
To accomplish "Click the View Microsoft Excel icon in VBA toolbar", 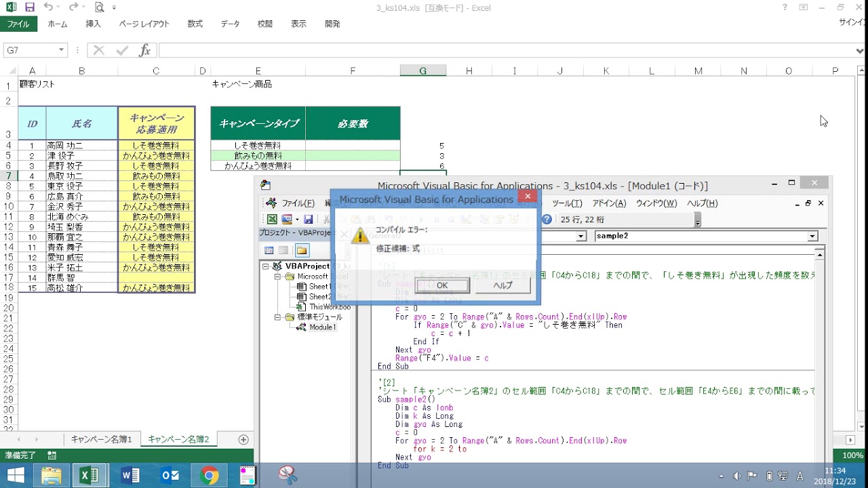I will tap(272, 219).
